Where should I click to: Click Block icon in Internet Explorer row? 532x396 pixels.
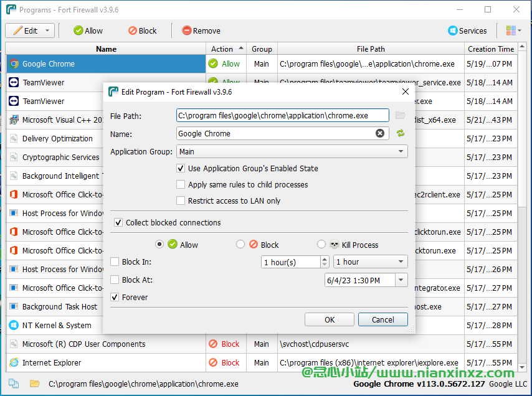pyautogui.click(x=213, y=362)
